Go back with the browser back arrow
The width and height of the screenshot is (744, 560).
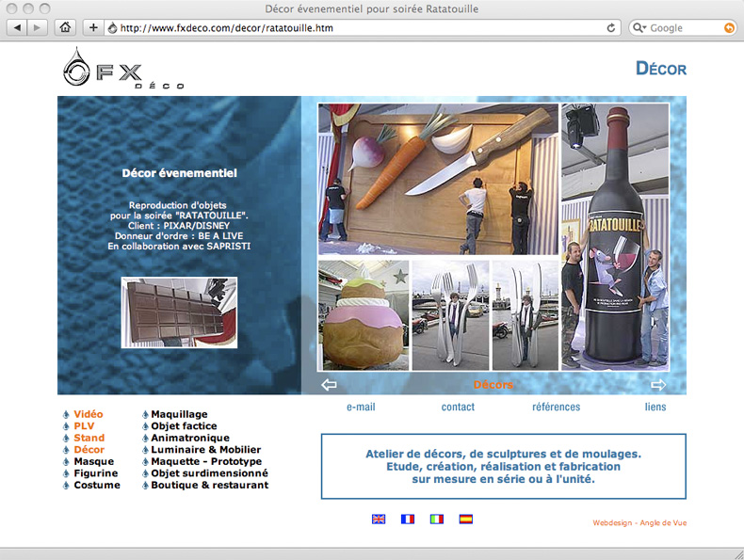18,27
